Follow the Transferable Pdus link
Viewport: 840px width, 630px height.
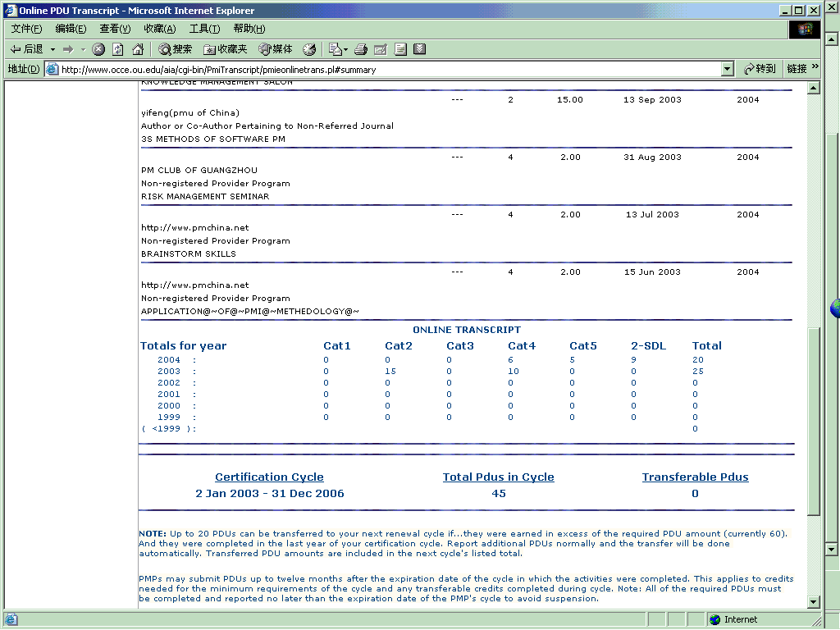(x=696, y=477)
